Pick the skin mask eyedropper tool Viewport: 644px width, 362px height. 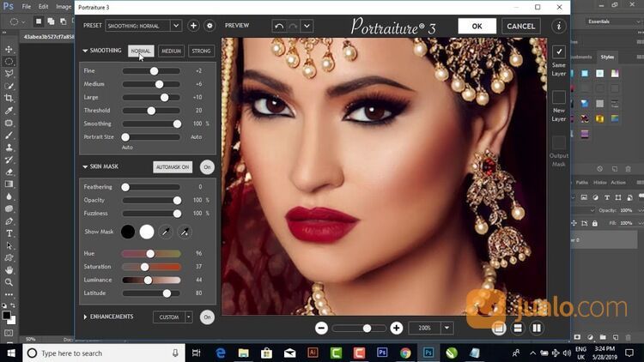pyautogui.click(x=166, y=232)
